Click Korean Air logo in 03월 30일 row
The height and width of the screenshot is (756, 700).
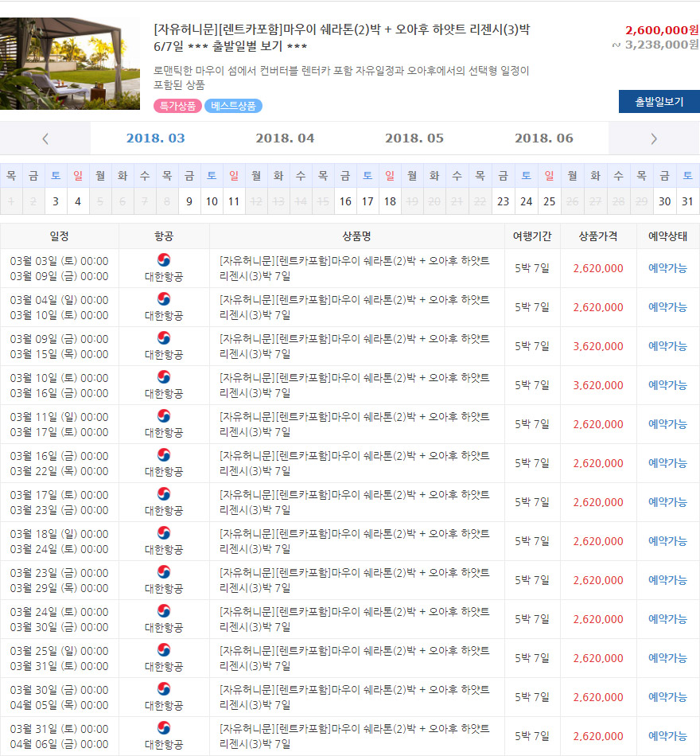pos(164,689)
